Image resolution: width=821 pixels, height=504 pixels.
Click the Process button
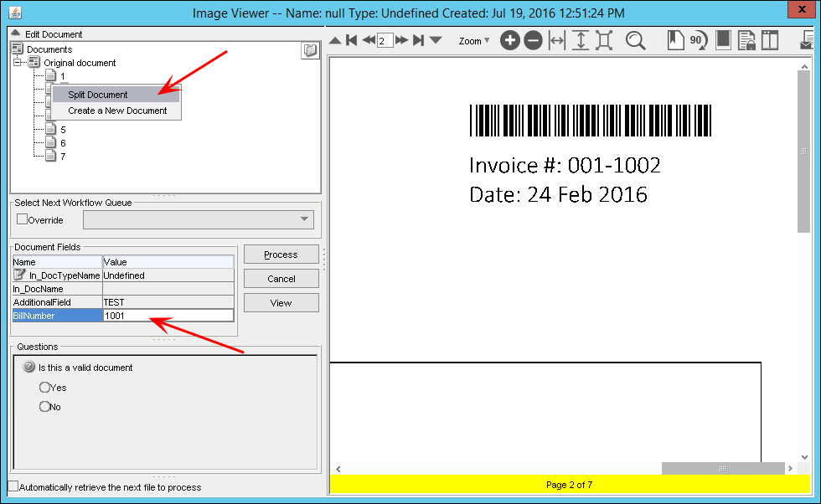coord(281,255)
